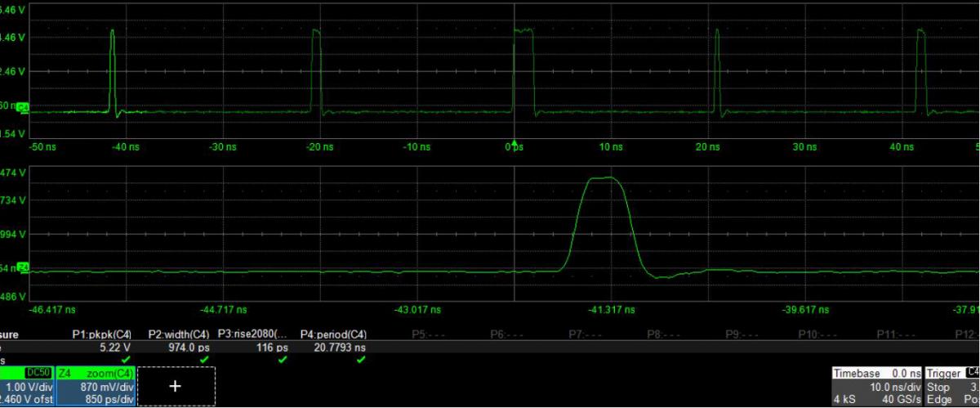The height and width of the screenshot is (408, 980).
Task: Click the P4 period green status checkmark
Action: point(361,359)
